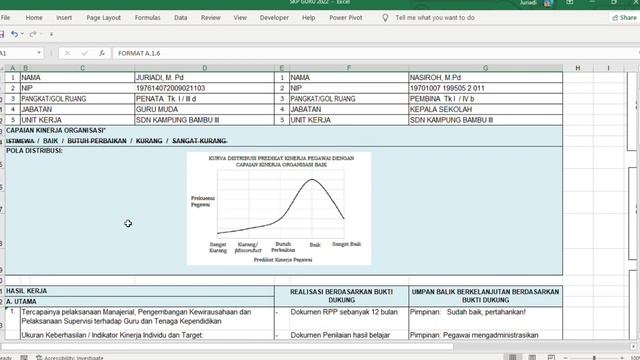Select cell 'PEMBINA Tk I / IV b'
This screenshot has width=640, height=360.
(x=485, y=99)
